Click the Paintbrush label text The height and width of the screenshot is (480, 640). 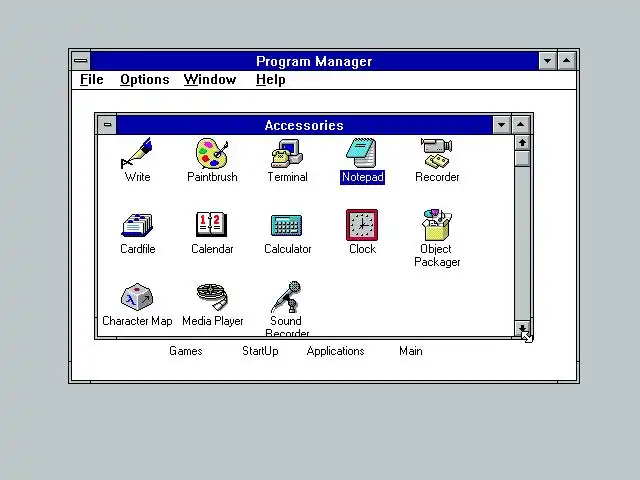point(212,177)
